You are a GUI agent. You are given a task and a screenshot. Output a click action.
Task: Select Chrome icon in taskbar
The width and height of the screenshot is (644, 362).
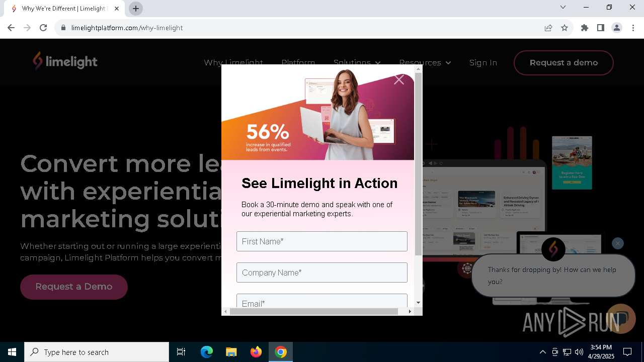[x=281, y=352]
